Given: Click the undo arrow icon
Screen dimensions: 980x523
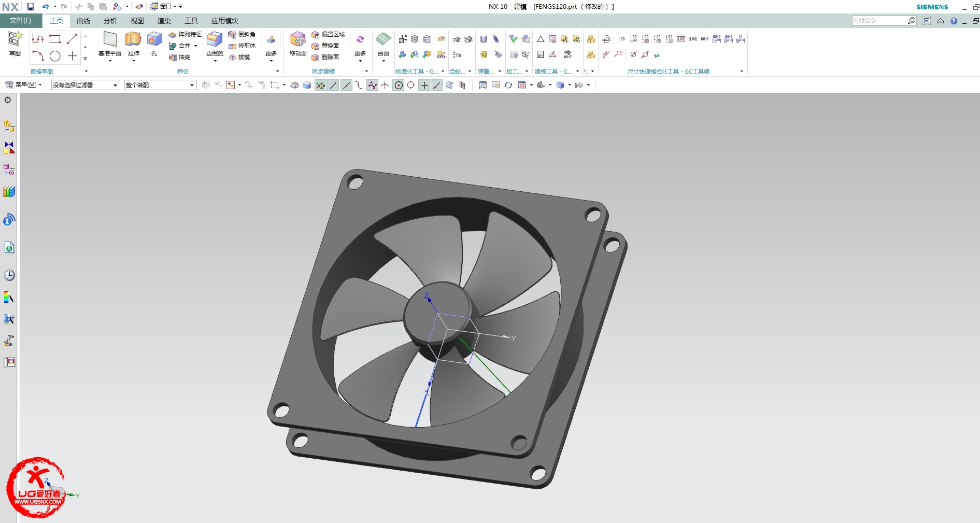Looking at the screenshot, I should coord(46,7).
